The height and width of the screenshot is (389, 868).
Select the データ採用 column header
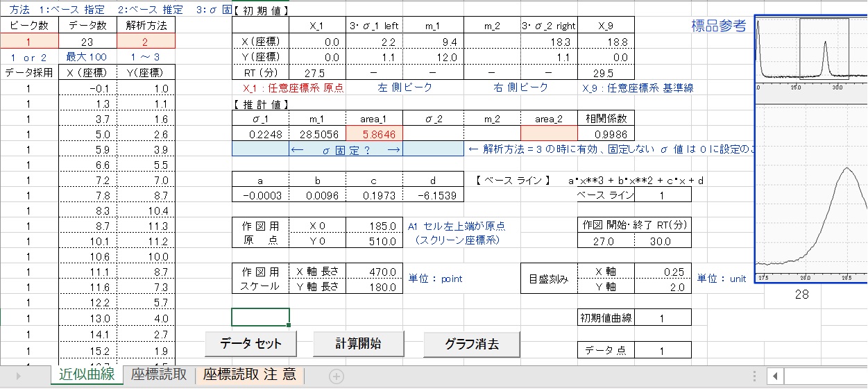coord(29,73)
